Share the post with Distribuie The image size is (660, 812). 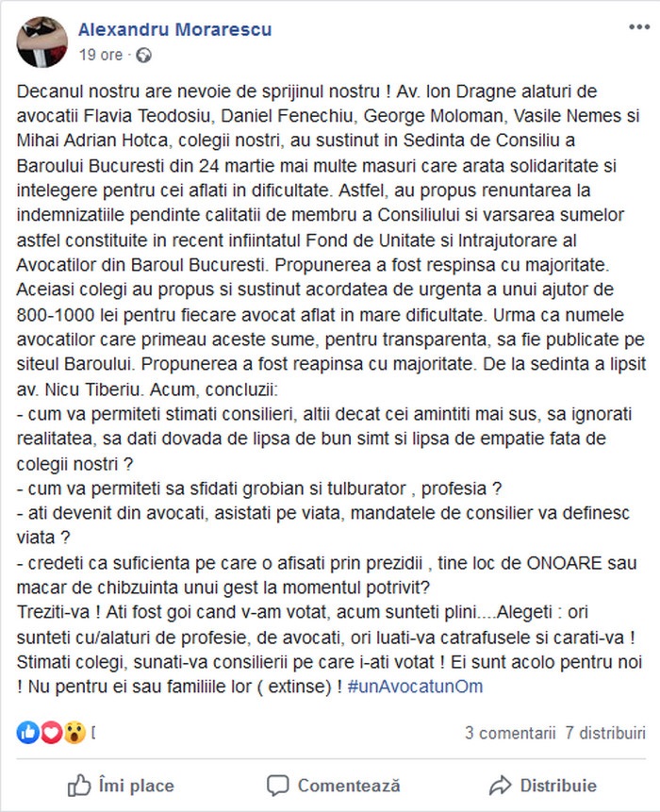click(558, 786)
